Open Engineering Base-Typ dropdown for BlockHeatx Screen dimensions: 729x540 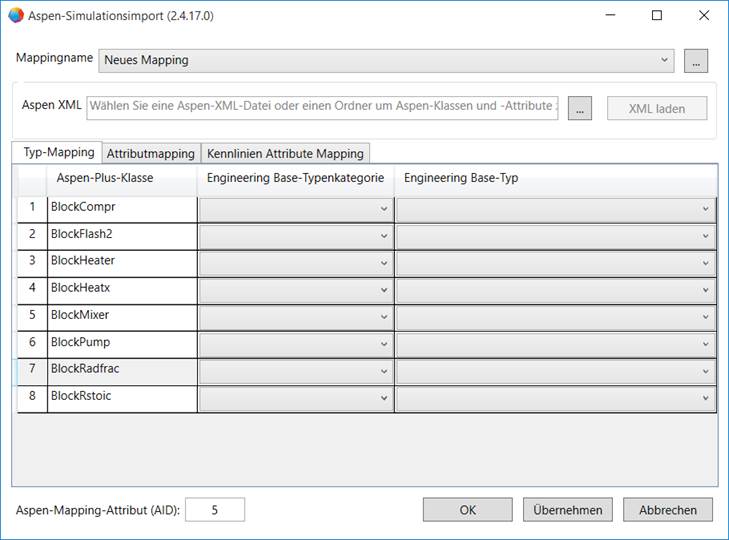tap(556, 290)
